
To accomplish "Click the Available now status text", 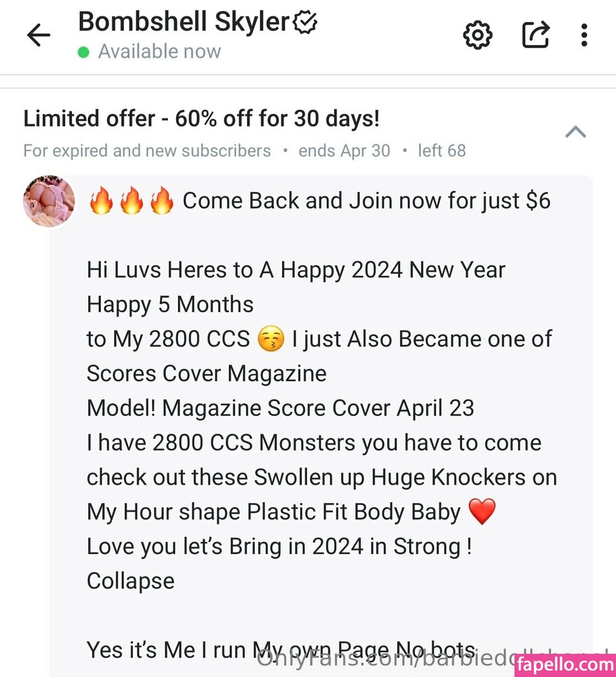I will click(159, 51).
